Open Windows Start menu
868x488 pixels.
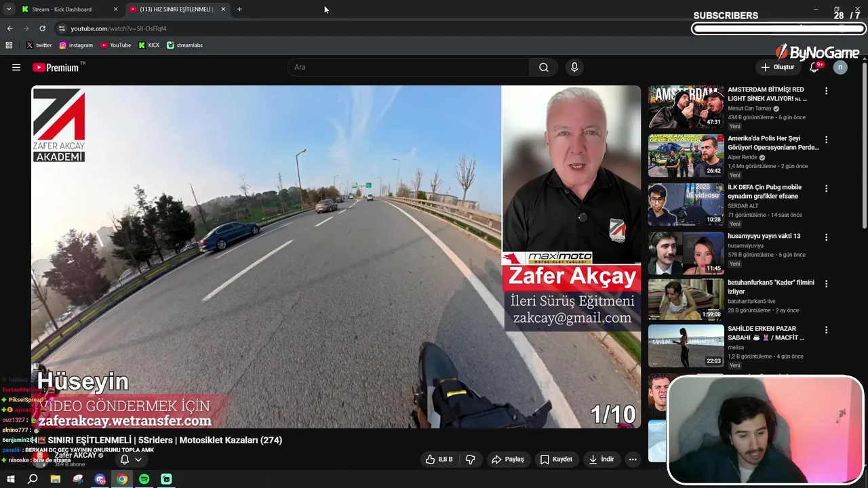point(10,479)
